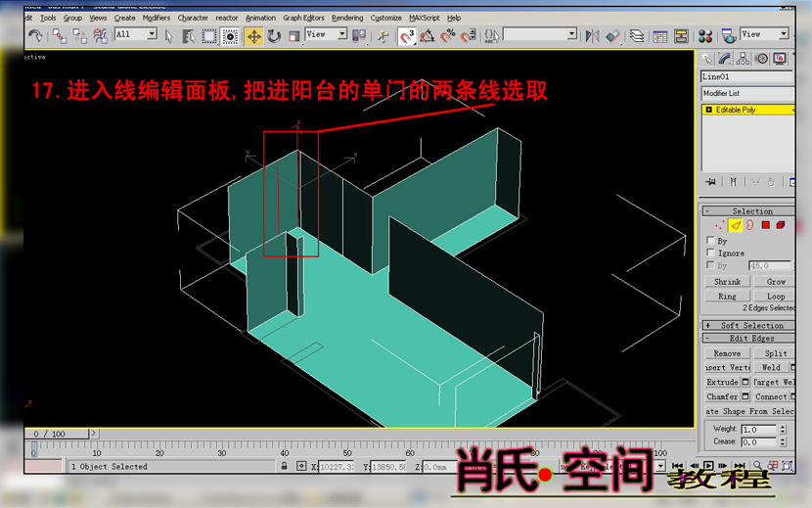Click the Ring button
This screenshot has width=812, height=508.
click(727, 296)
